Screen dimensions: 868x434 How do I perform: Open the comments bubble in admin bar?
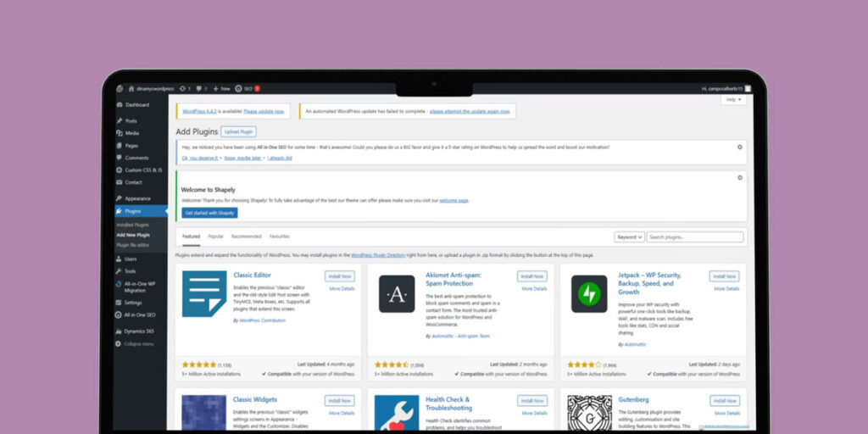pos(202,88)
